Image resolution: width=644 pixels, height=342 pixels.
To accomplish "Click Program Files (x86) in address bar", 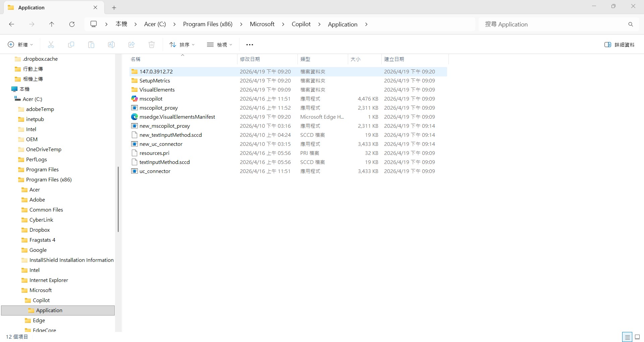I will point(208,24).
